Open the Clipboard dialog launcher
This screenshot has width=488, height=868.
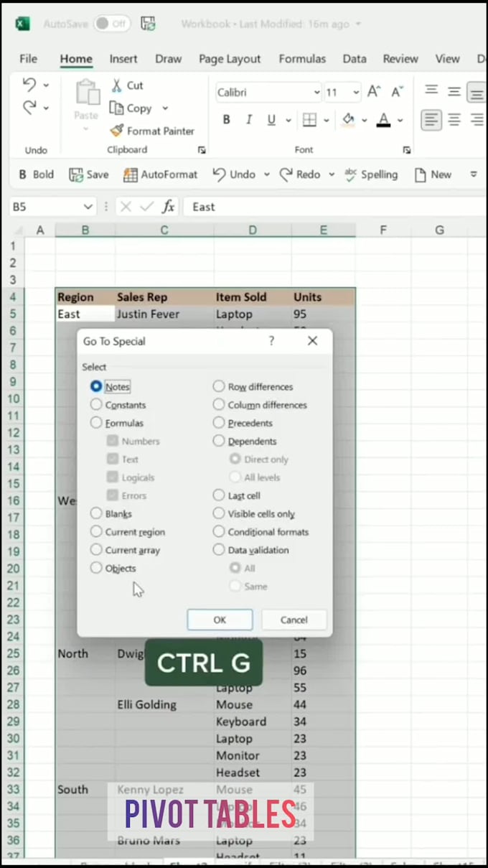[x=202, y=150]
